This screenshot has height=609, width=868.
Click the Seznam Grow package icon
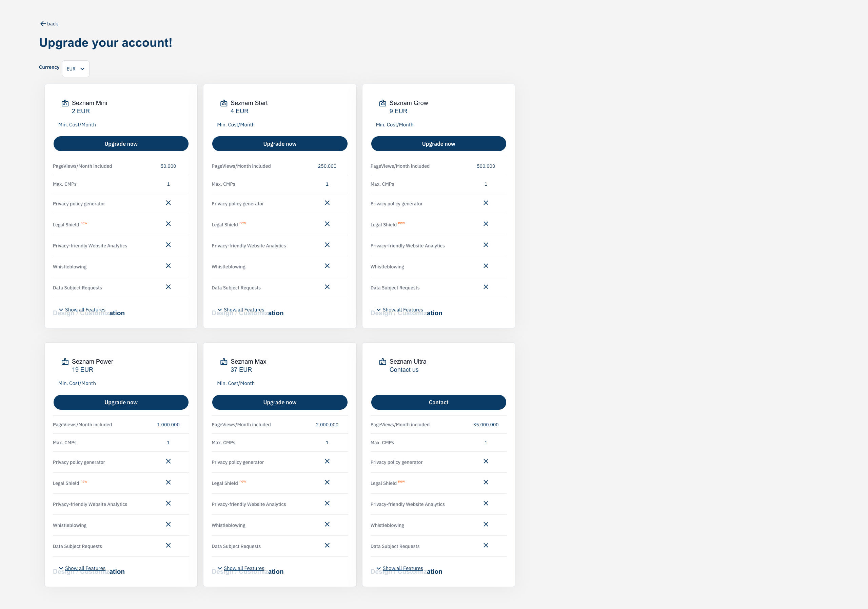pos(382,103)
